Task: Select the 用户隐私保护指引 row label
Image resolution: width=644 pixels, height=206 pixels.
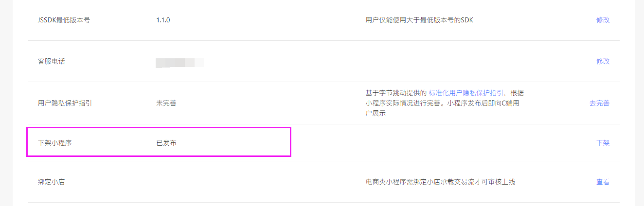Action: pyautogui.click(x=65, y=103)
